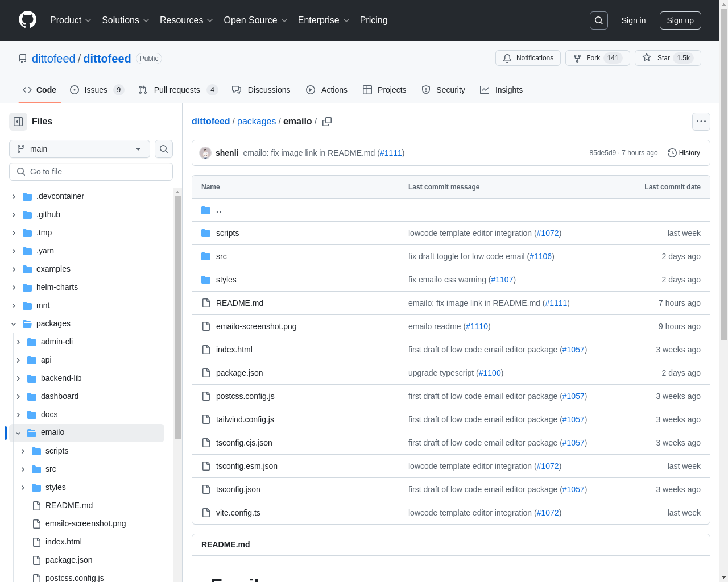Viewport: 728px width, 582px height.
Task: Open commit History
Action: click(x=684, y=153)
